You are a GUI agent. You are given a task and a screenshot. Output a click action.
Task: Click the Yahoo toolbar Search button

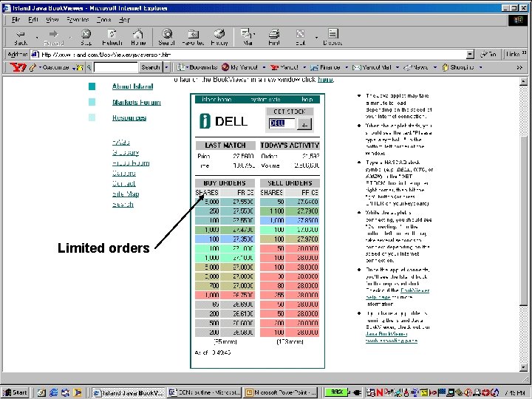151,67
